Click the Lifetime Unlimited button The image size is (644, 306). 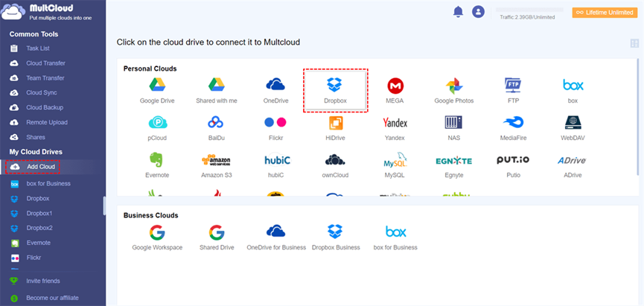click(605, 13)
